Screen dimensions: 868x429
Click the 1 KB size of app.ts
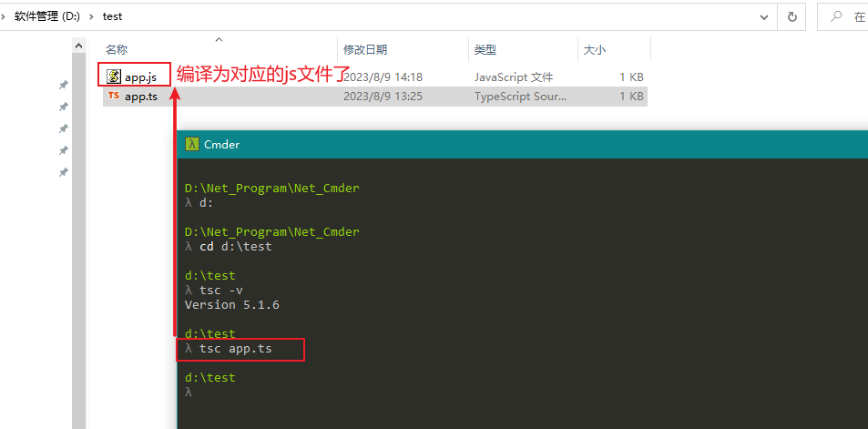click(x=631, y=97)
